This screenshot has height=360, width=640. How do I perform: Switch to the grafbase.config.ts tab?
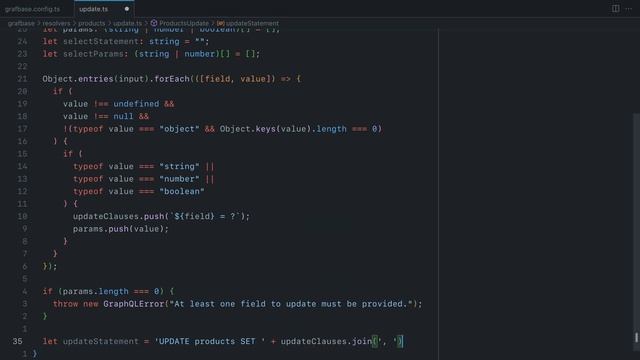coord(33,9)
